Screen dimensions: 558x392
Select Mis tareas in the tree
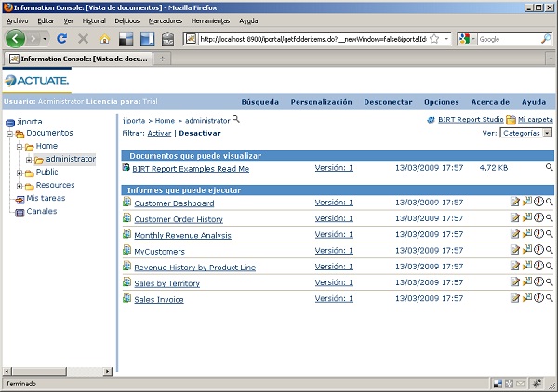coord(46,198)
